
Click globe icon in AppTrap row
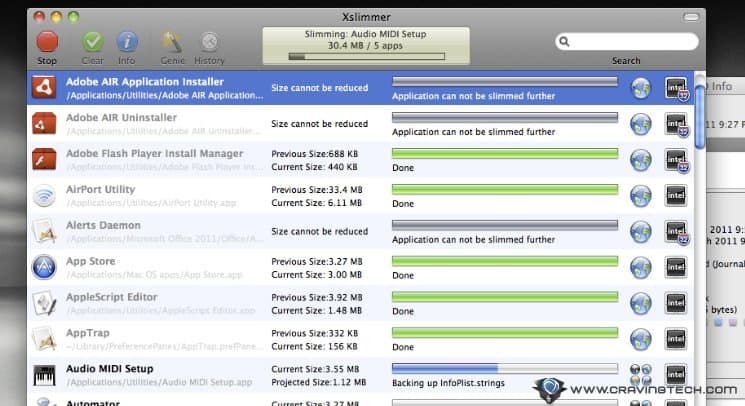[x=640, y=340]
